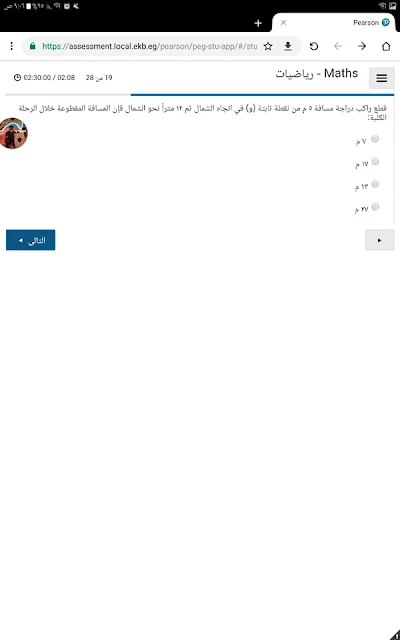Open the hamburger menu beside Maths title
The image size is (400, 640).
point(381,78)
